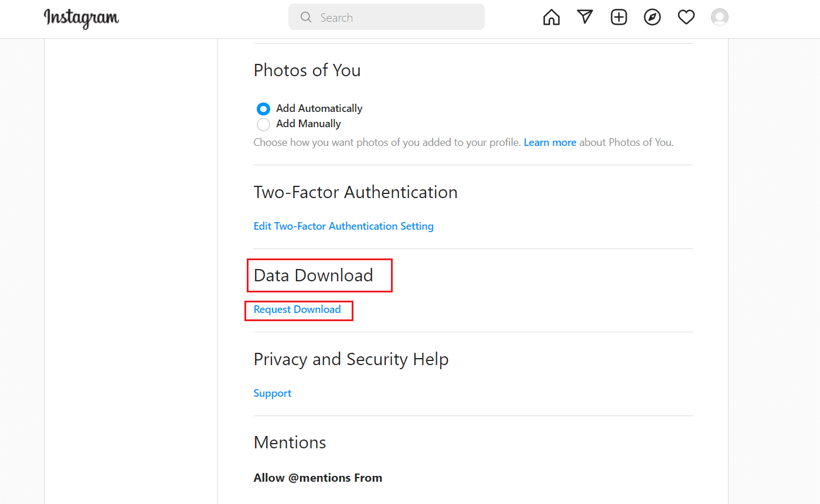Enable automatic photo tagging radio button

coord(263,108)
